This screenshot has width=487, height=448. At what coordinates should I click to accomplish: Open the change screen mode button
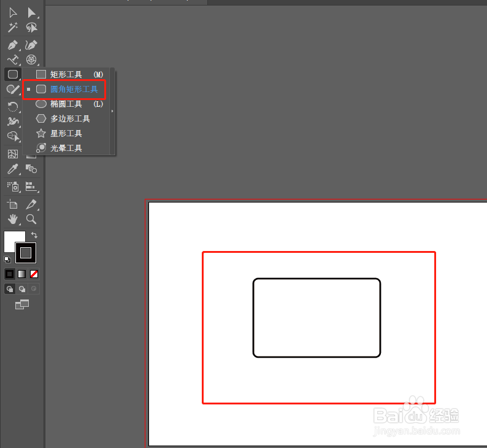pos(21,304)
